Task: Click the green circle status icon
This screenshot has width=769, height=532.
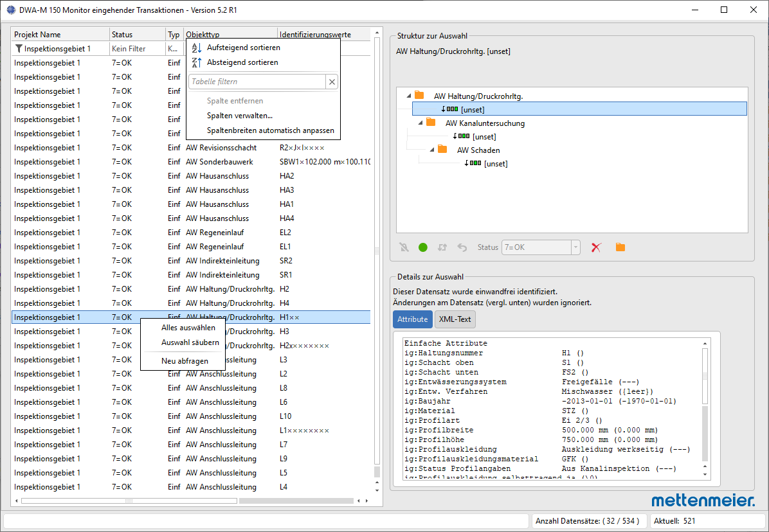Action: (x=422, y=247)
